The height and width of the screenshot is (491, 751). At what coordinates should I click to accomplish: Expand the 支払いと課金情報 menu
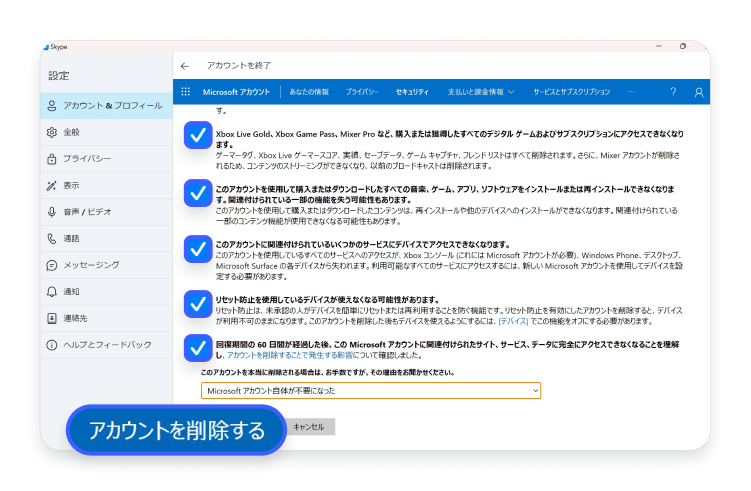[x=481, y=91]
